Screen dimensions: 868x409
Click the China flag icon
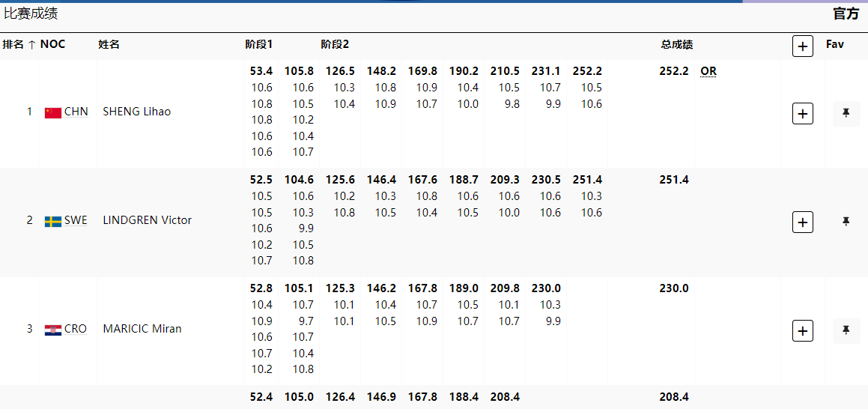click(52, 112)
